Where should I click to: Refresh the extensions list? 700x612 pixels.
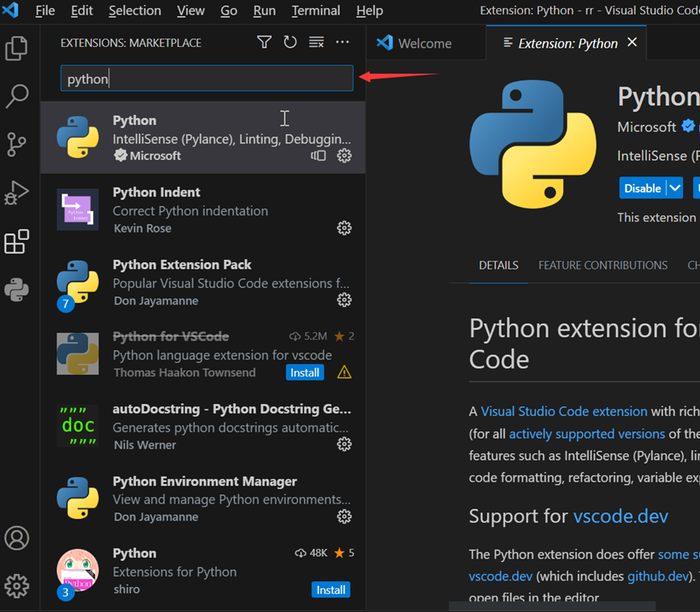point(291,42)
